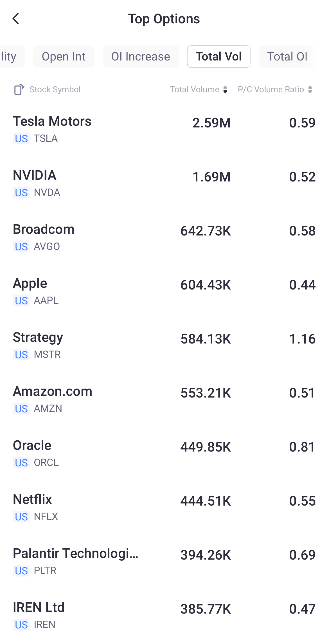This screenshot has height=644, width=329.
Task: Tap the US badge next to AAPL
Action: point(21,301)
